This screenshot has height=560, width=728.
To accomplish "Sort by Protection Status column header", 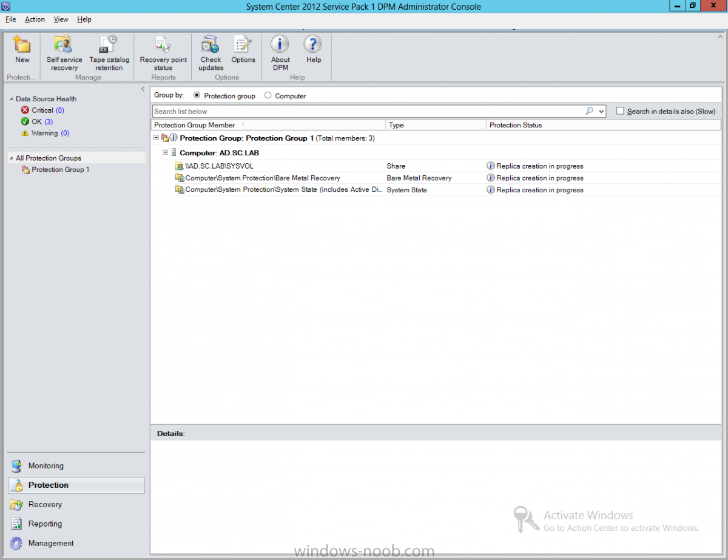I will [604, 125].
